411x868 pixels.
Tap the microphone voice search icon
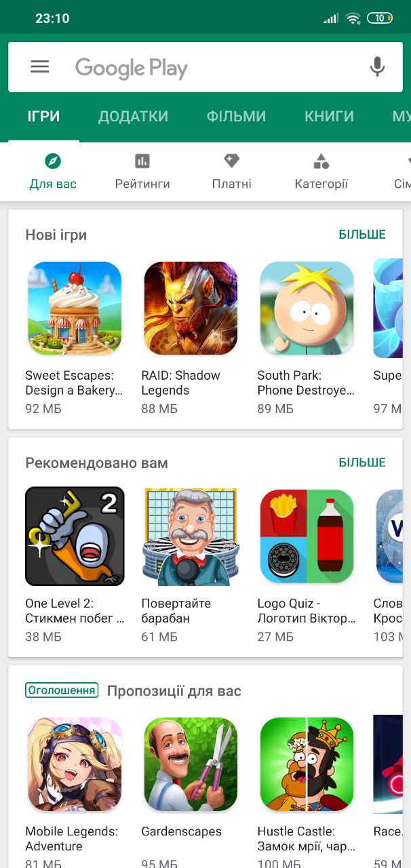pos(377,66)
